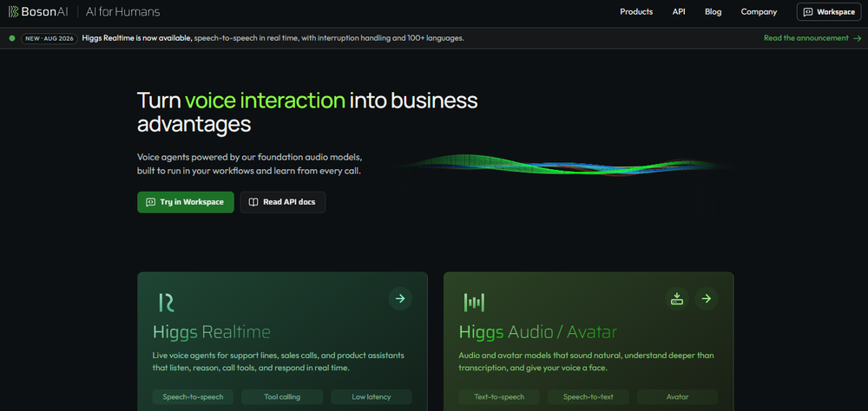Click the book icon in Read API docs

click(x=253, y=202)
